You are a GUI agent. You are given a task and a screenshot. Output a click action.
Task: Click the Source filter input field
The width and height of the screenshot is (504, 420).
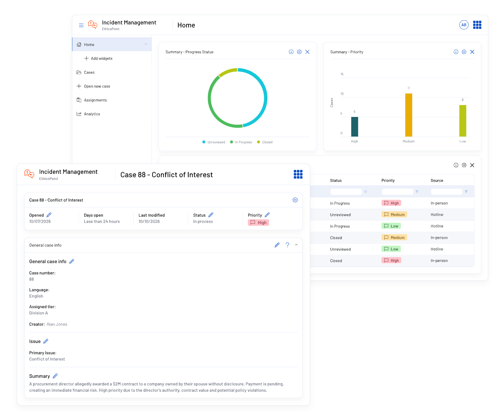(447, 192)
